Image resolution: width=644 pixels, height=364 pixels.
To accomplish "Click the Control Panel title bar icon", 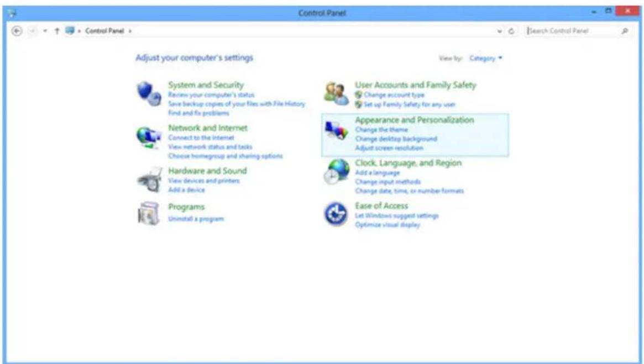I will [x=12, y=13].
